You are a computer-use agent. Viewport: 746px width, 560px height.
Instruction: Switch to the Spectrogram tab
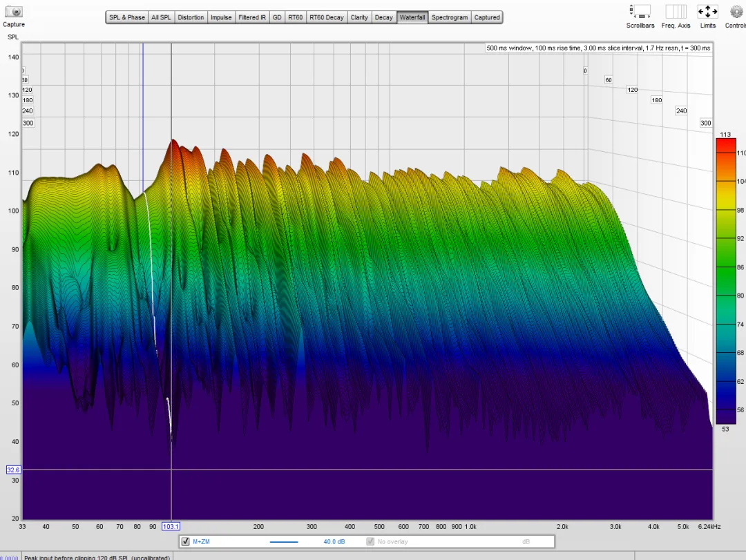pyautogui.click(x=450, y=17)
